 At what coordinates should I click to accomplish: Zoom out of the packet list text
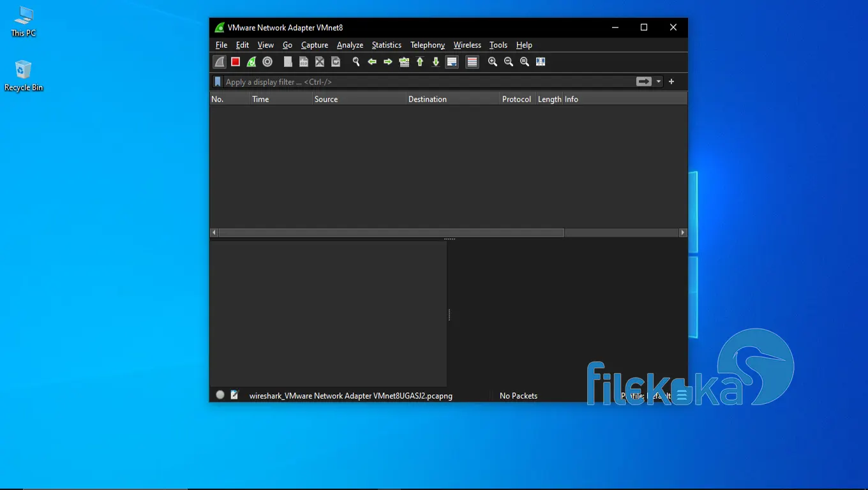click(509, 62)
